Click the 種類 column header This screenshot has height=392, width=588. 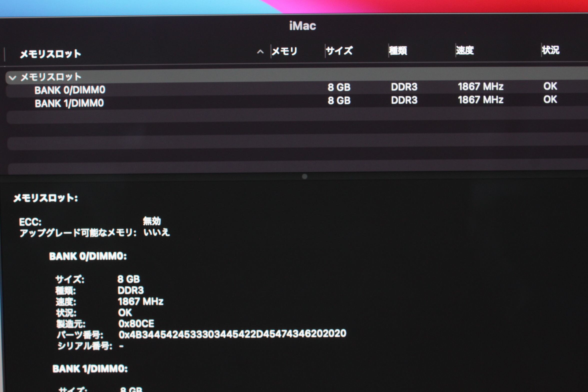coord(398,50)
